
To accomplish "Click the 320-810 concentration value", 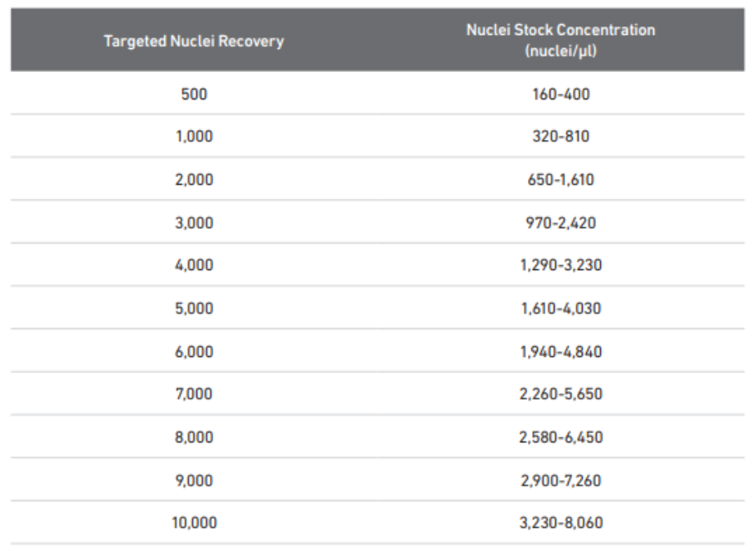I will point(560,137).
